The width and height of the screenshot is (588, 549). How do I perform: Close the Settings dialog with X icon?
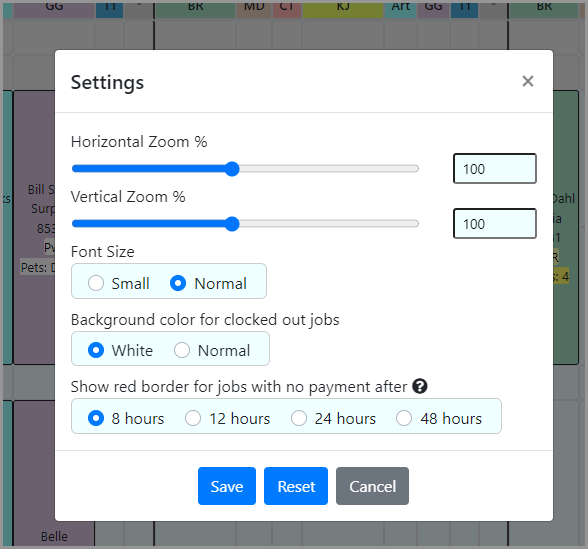pyautogui.click(x=528, y=81)
